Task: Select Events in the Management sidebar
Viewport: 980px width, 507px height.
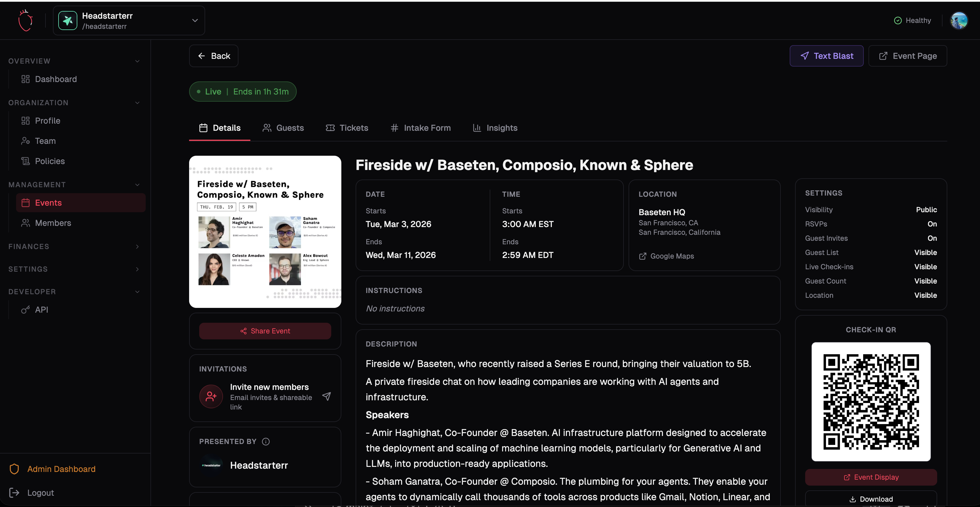Action: pos(48,203)
